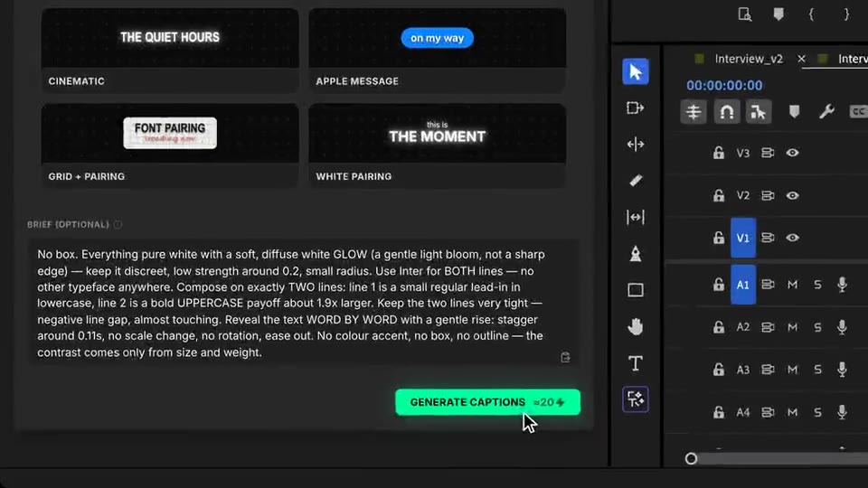Choose the Cinematic caption style
This screenshot has width=868, height=488.
[x=170, y=50]
